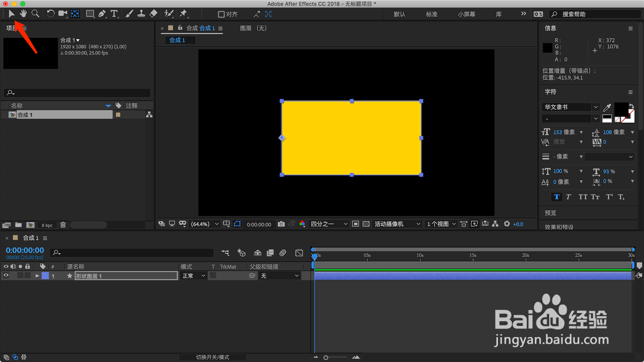Click the 切换开关/模式 button
This screenshot has height=362, width=644.
pos(213,357)
